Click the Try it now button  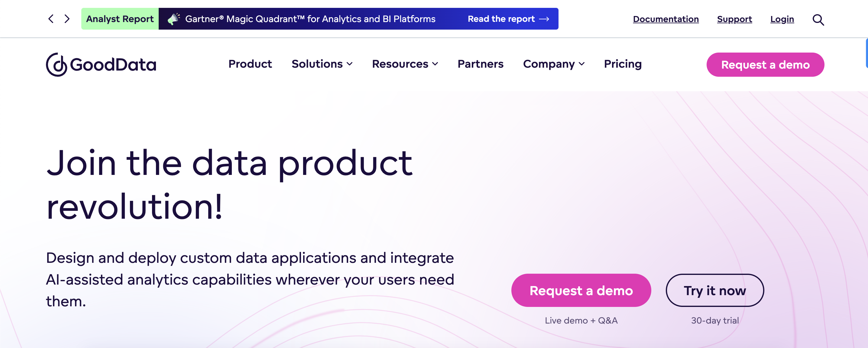click(715, 290)
